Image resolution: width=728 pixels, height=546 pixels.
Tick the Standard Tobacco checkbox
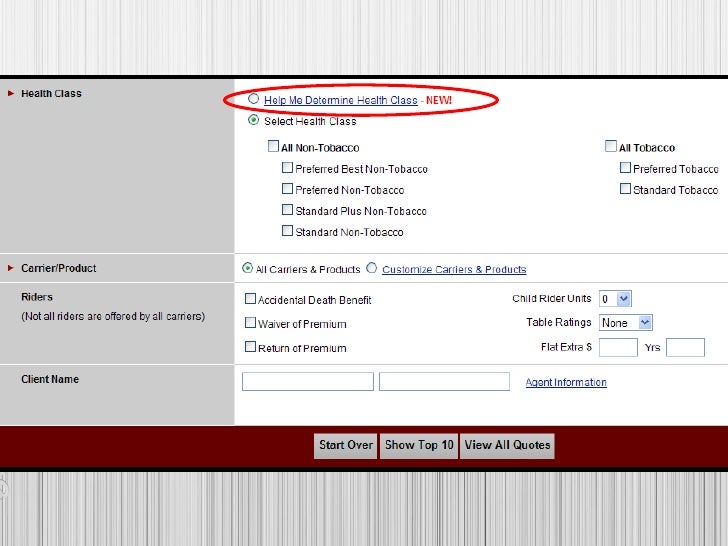click(625, 188)
